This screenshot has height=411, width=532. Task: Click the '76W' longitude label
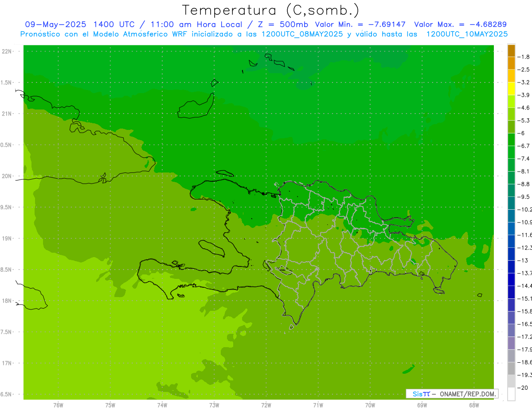click(x=58, y=405)
